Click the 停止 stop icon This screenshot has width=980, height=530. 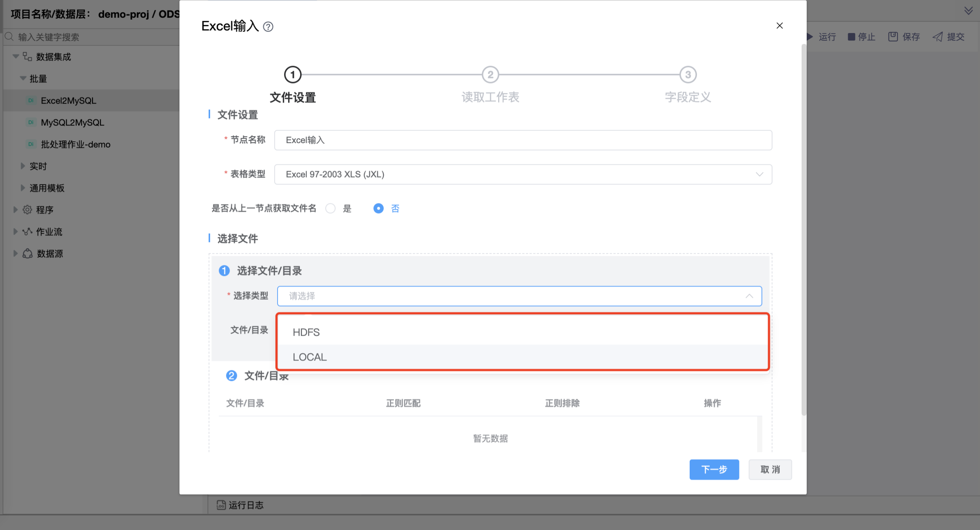coord(851,37)
